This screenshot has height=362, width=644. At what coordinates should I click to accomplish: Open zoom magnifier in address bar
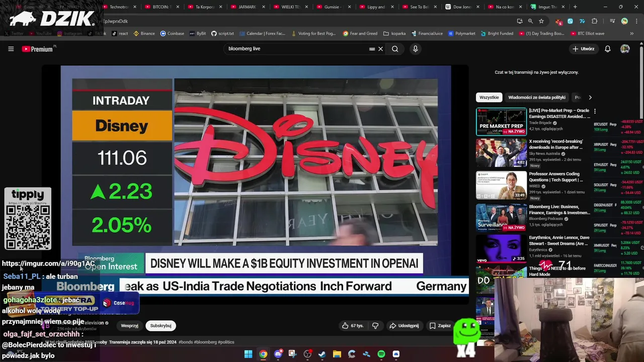point(530,21)
